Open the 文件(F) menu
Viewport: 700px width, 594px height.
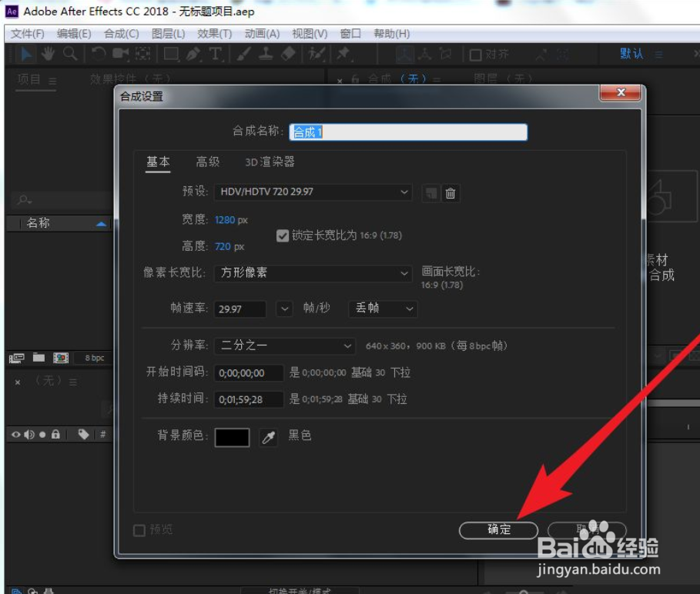(27, 34)
